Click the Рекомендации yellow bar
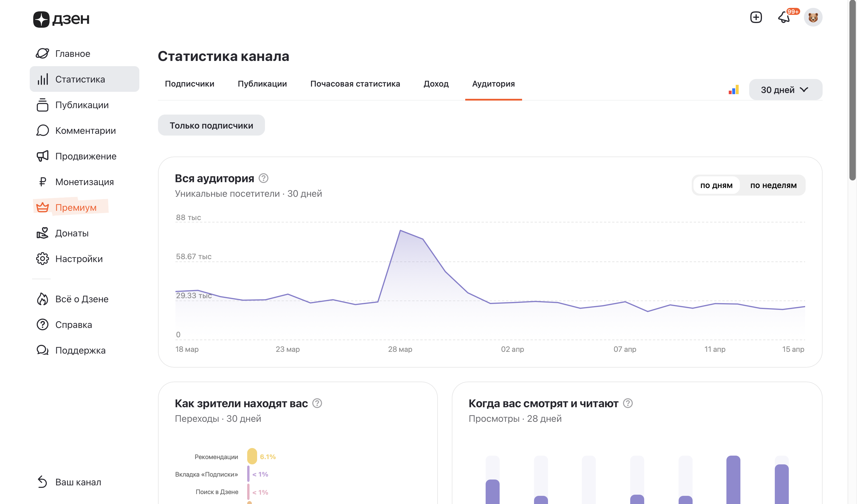The image size is (857, 504). pyautogui.click(x=252, y=456)
